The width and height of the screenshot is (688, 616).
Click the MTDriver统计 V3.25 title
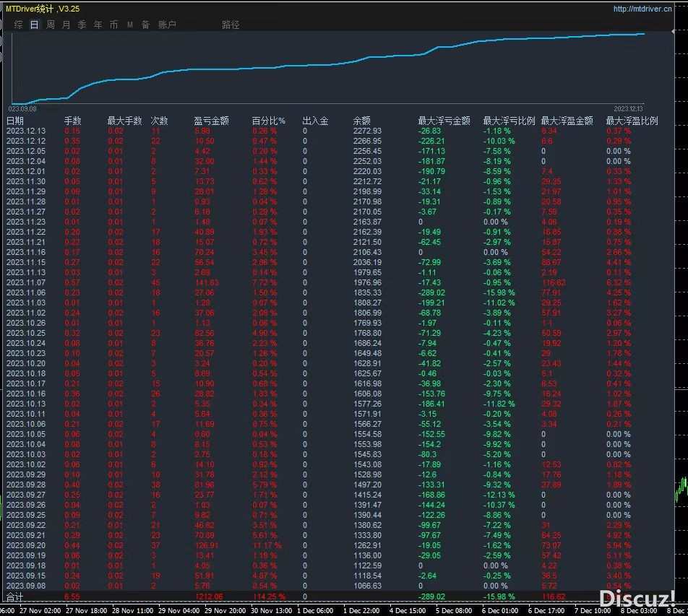43,9
